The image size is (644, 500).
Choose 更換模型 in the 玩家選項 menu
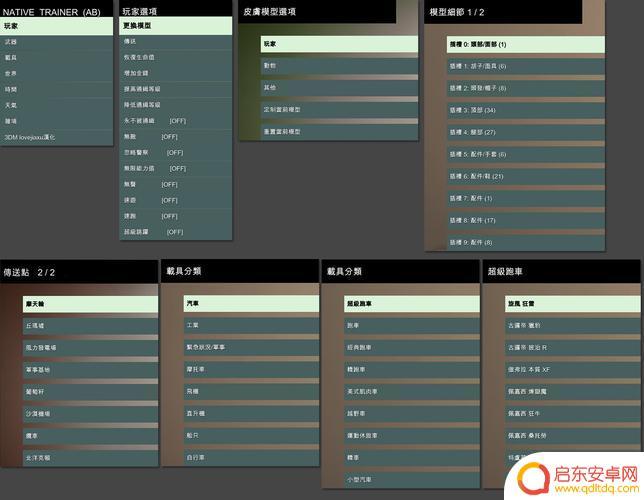[176, 26]
